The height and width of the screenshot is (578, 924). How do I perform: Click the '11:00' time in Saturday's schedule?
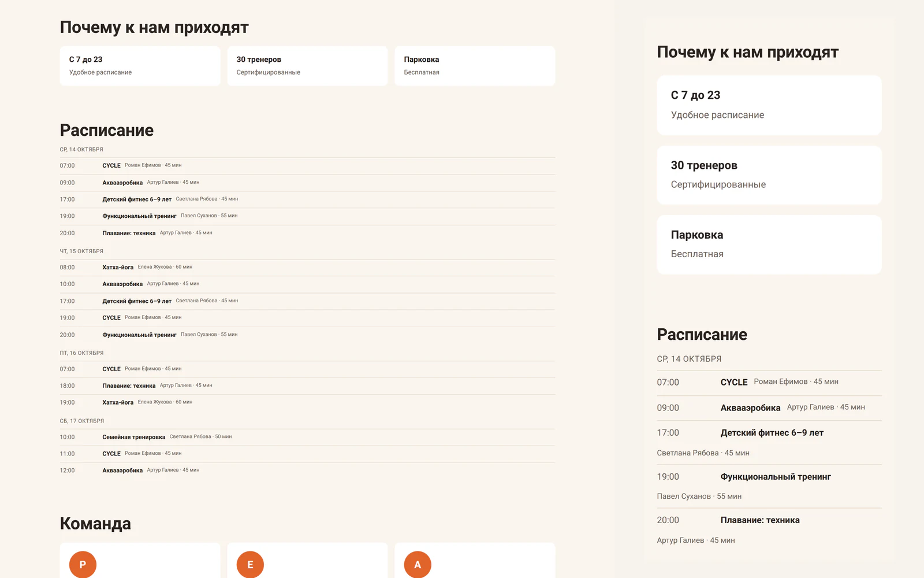coord(67,454)
